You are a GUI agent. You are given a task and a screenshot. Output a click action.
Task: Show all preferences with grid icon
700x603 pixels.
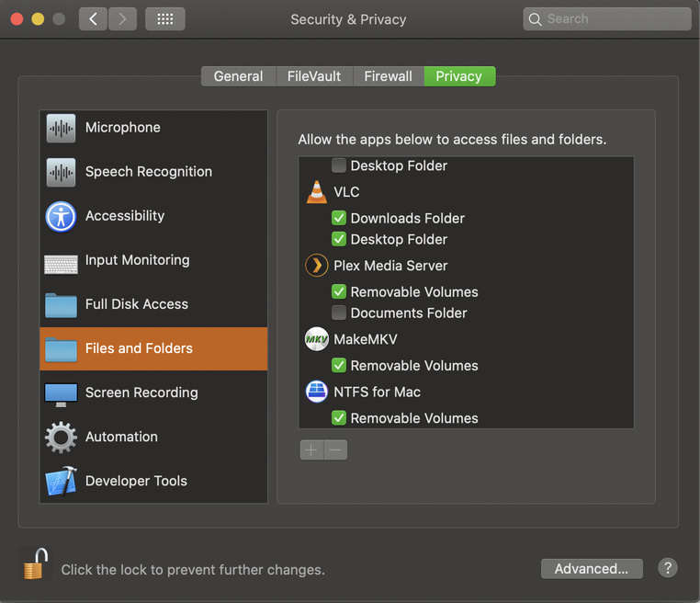(165, 18)
